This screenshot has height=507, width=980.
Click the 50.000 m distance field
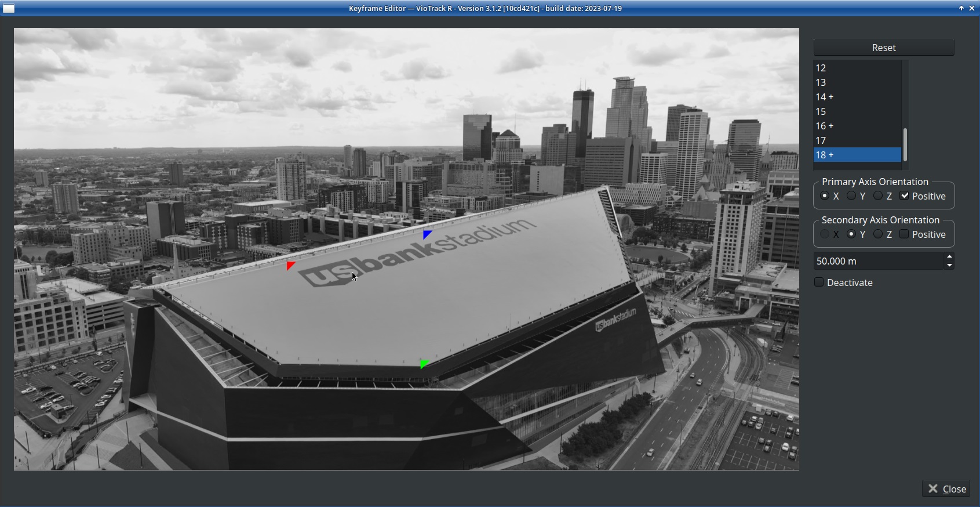pos(878,261)
